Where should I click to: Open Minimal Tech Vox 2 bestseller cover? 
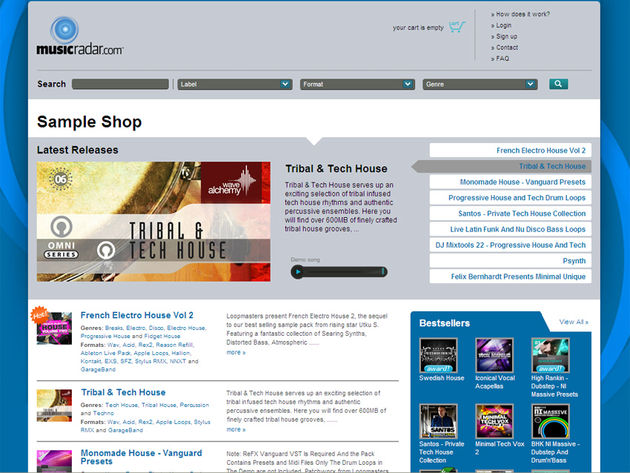[x=494, y=421]
